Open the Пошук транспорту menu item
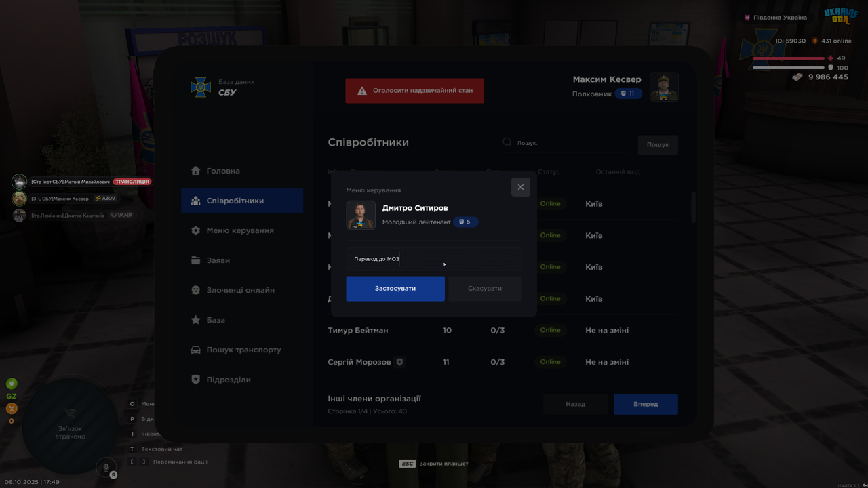 242,350
